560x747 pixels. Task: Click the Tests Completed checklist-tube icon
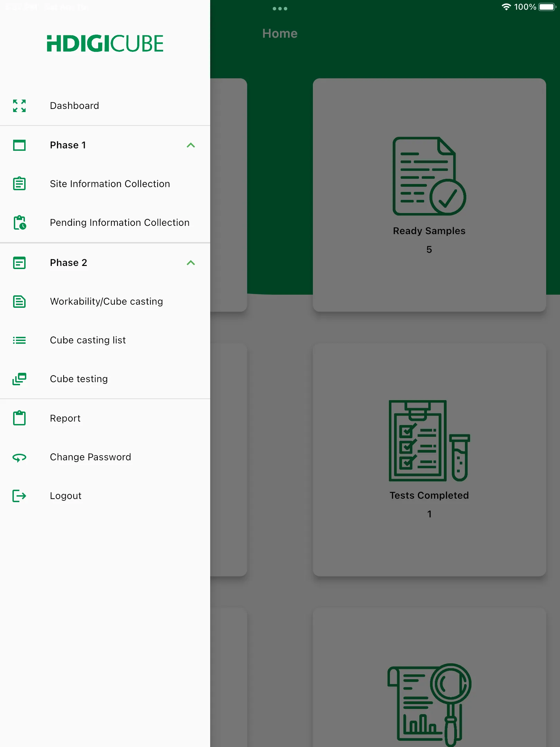tap(429, 441)
